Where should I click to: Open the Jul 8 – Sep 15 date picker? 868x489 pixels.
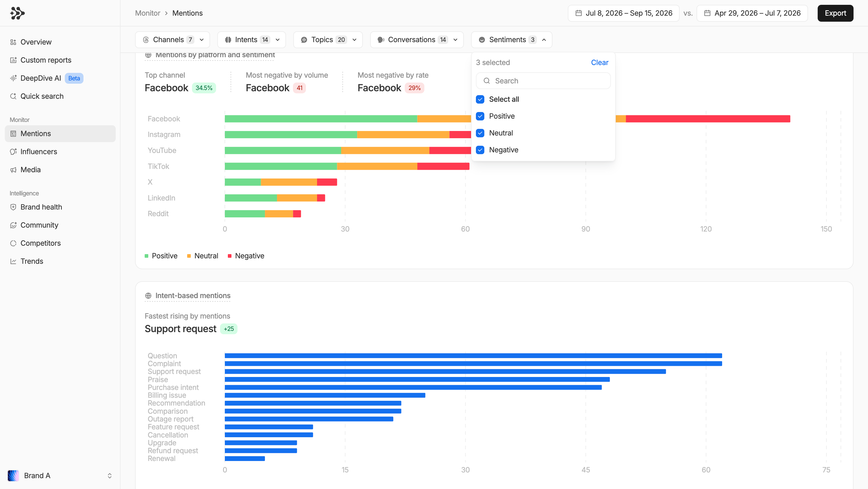(623, 13)
